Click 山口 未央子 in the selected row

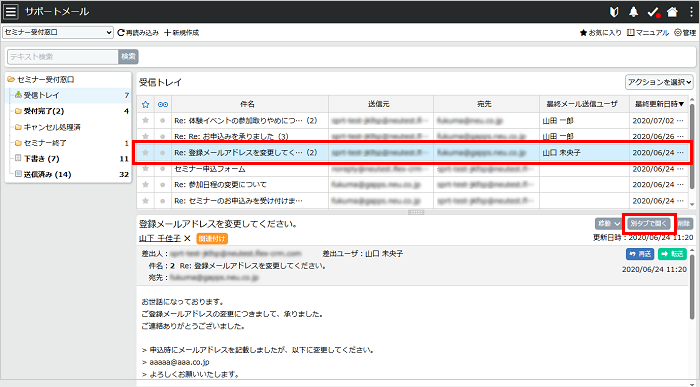pos(562,153)
